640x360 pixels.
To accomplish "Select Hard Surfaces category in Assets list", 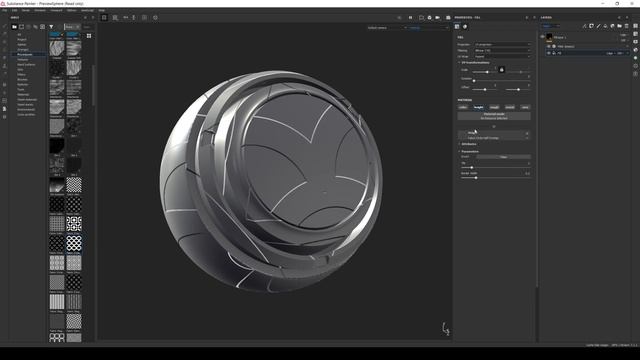I will point(26,64).
